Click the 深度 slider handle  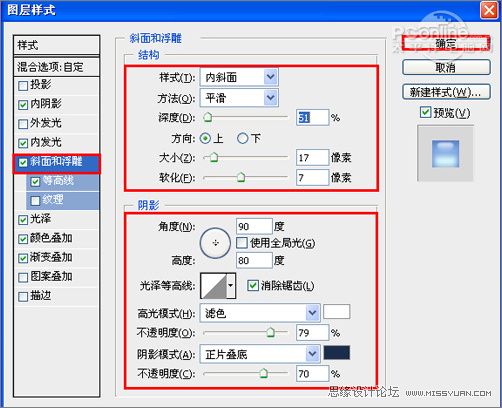208,117
